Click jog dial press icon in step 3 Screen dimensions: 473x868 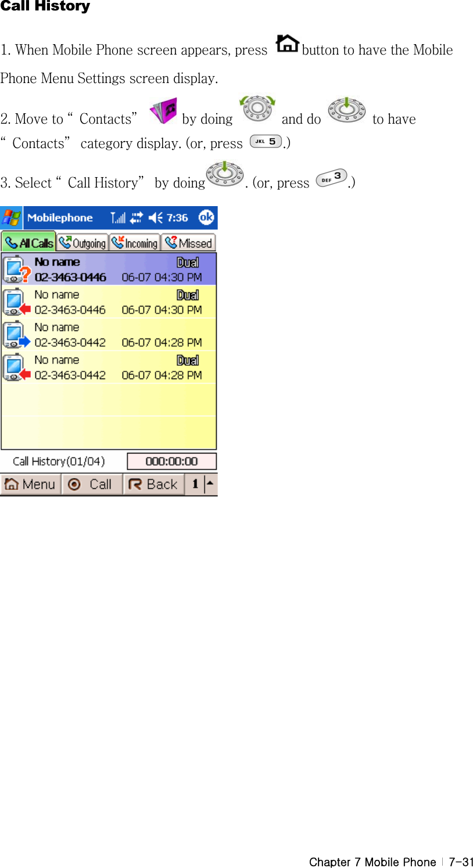point(225,174)
